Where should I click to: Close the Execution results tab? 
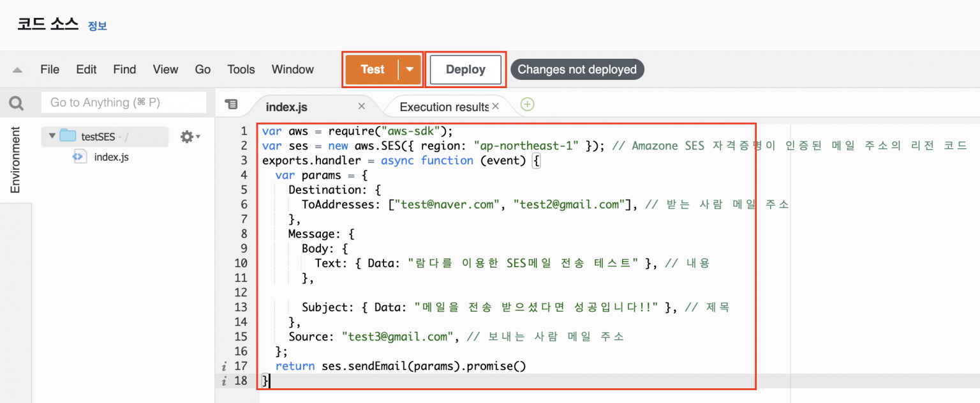point(496,106)
